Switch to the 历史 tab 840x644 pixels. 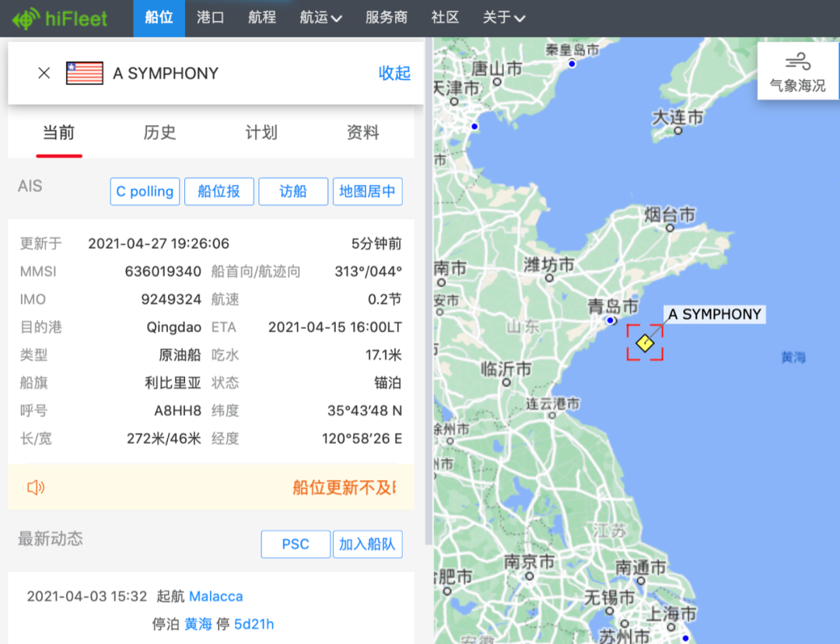(x=159, y=132)
